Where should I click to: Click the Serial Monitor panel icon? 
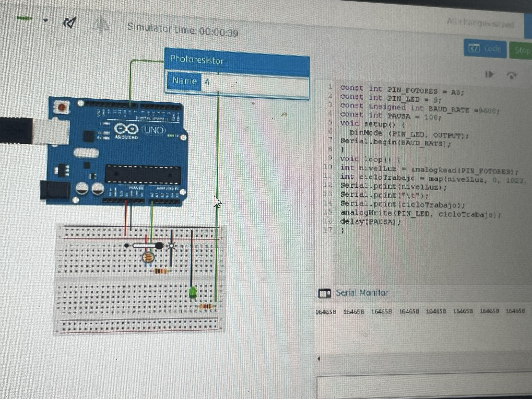pos(324,293)
